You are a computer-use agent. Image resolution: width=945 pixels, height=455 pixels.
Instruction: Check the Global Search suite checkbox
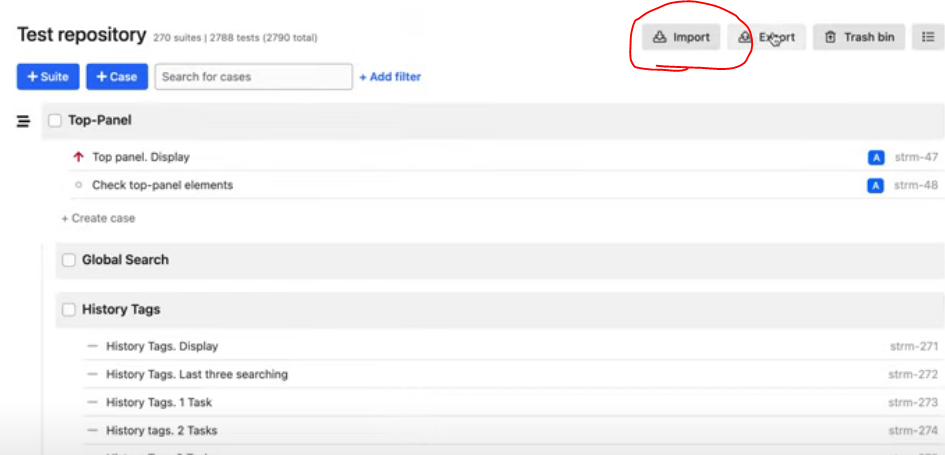pos(69,260)
